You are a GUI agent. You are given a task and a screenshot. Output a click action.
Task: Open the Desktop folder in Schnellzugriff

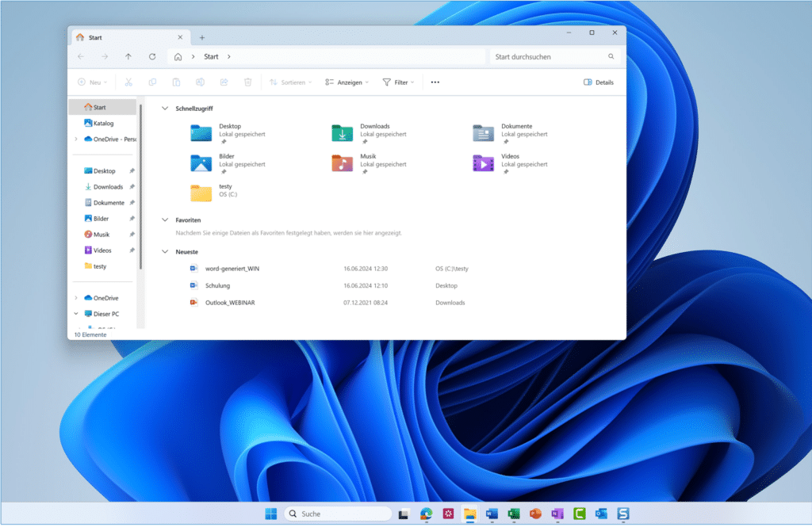[228, 133]
